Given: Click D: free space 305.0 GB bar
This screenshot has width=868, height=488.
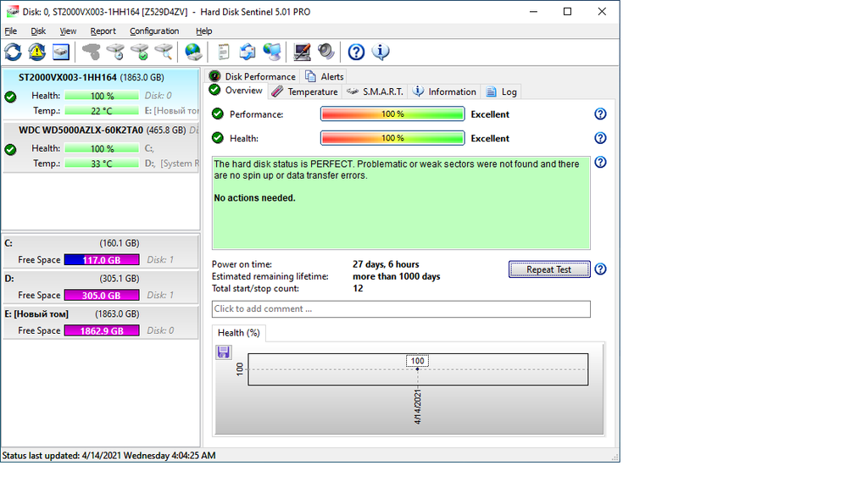Looking at the screenshot, I should tap(102, 296).
